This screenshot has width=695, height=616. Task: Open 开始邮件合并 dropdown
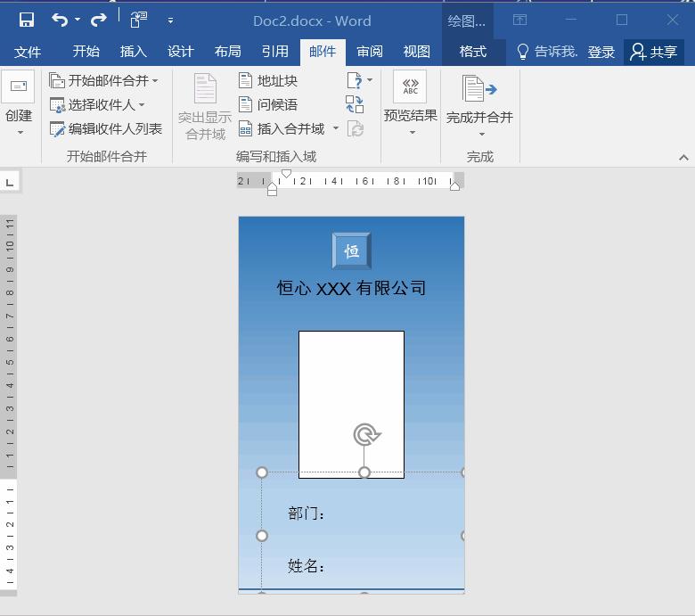pyautogui.click(x=103, y=81)
